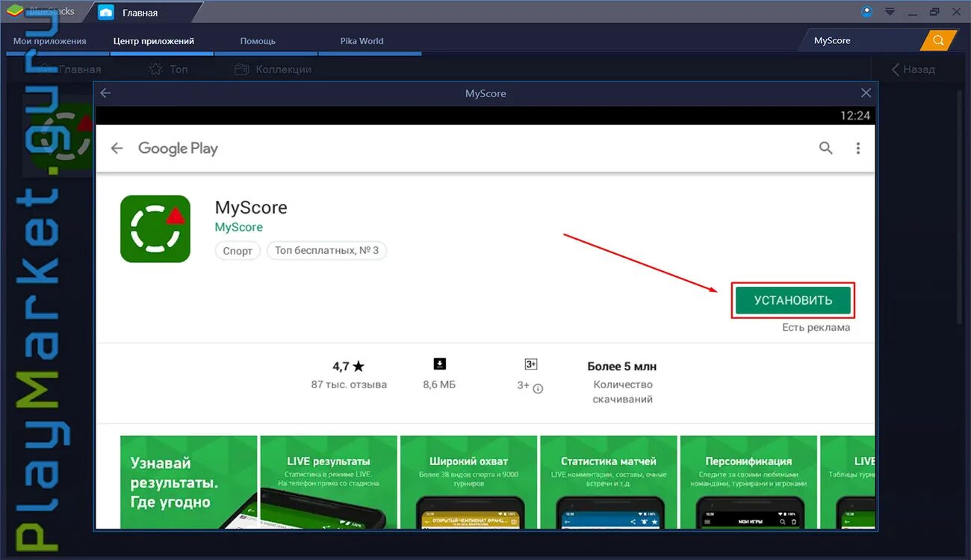Viewport: 971px width, 560px height.
Task: Click the Более 5 млн downloads text
Action: 622,367
